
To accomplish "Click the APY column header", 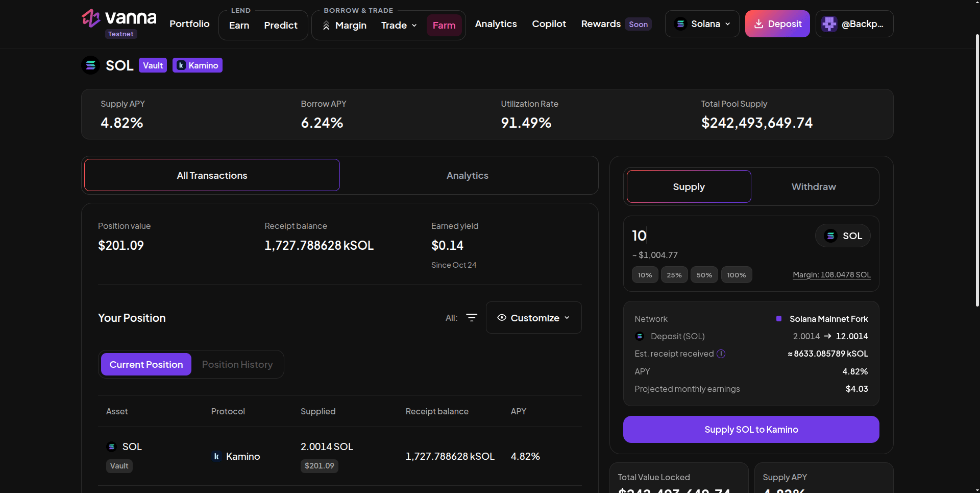I will coord(518,411).
